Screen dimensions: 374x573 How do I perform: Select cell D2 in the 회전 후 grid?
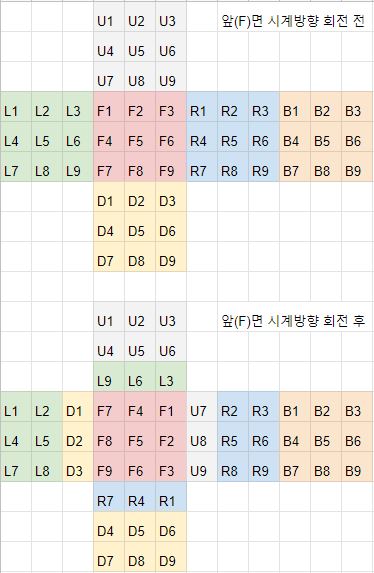(x=78, y=437)
